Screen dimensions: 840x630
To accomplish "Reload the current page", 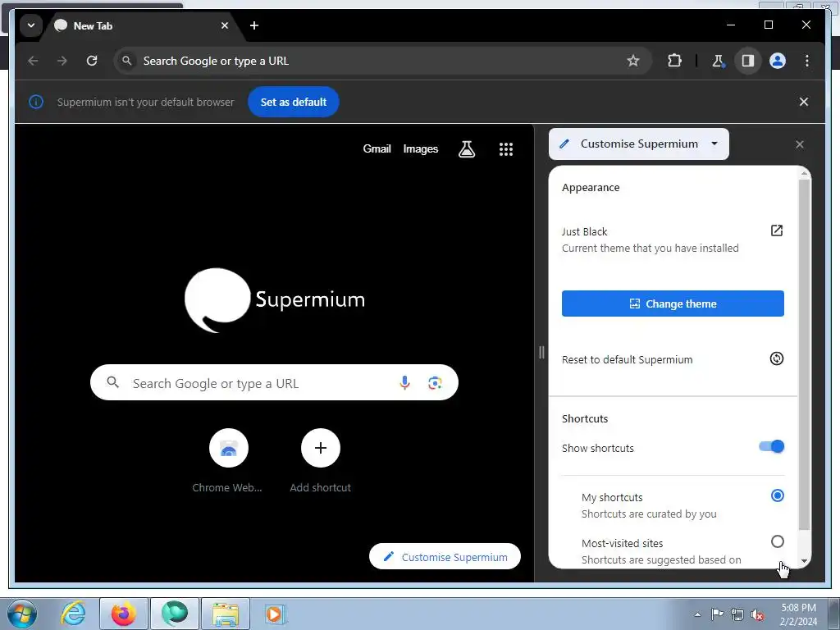I will pos(92,61).
